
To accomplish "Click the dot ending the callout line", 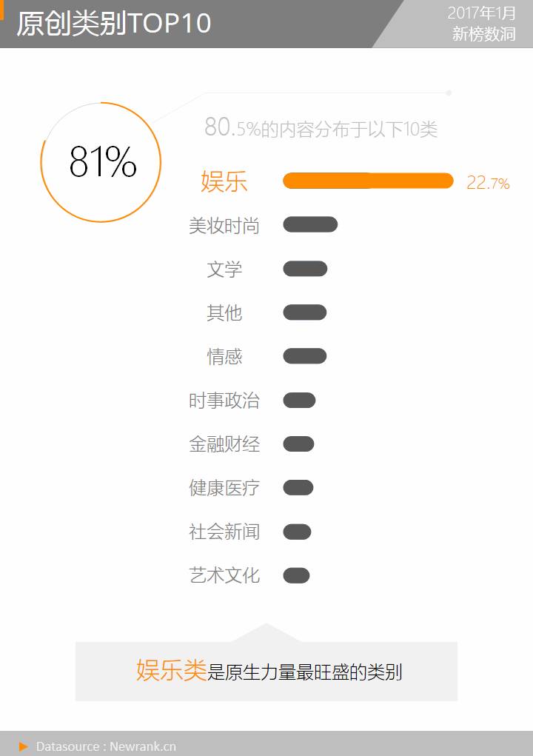I will coord(449,93).
